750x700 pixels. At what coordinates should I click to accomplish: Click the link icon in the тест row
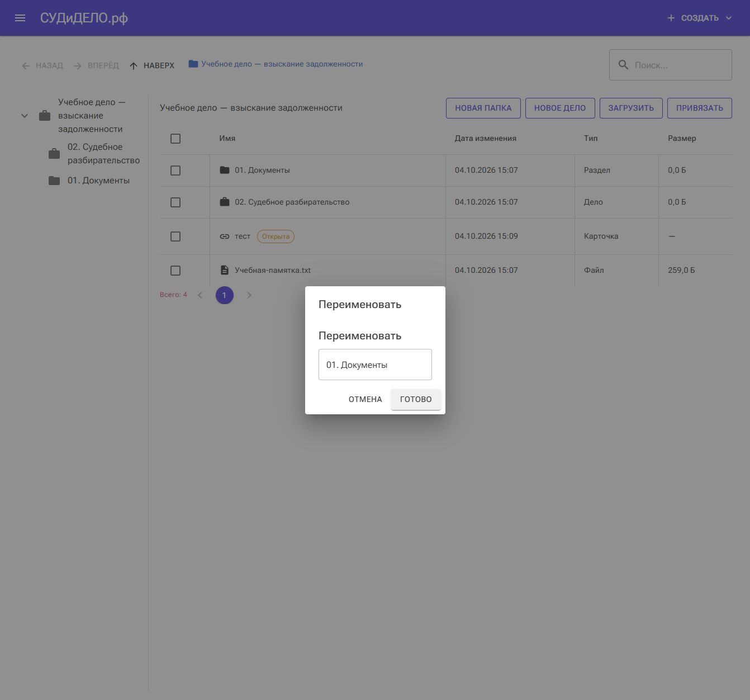(x=225, y=237)
